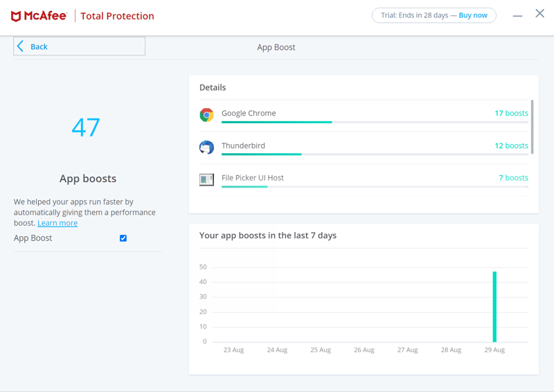Click the '50' y-axis value

tap(203, 267)
